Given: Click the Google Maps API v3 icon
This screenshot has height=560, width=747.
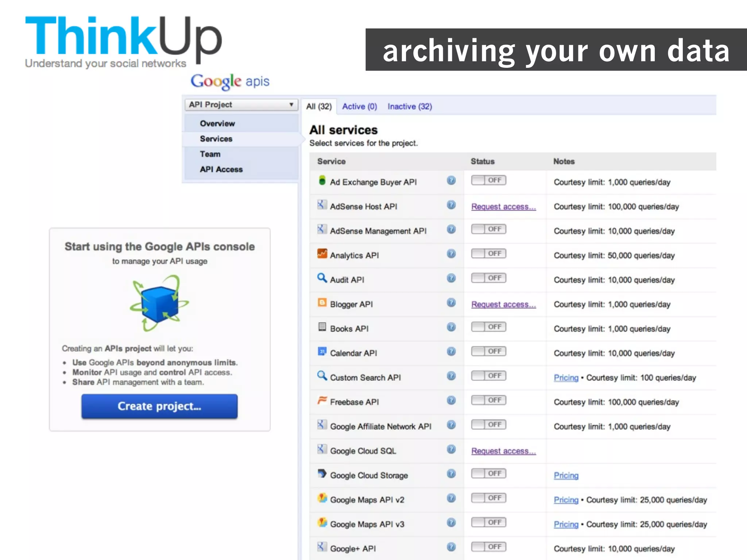Looking at the screenshot, I should click(322, 522).
